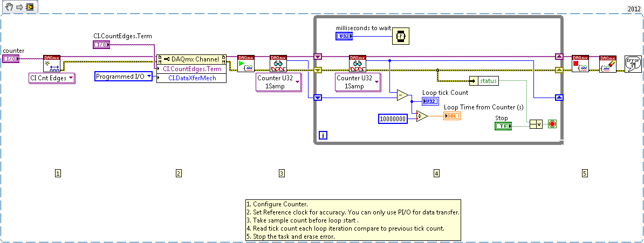Click the DAQmx Create Channel VI
This screenshot has width=644, height=243.
[x=52, y=63]
